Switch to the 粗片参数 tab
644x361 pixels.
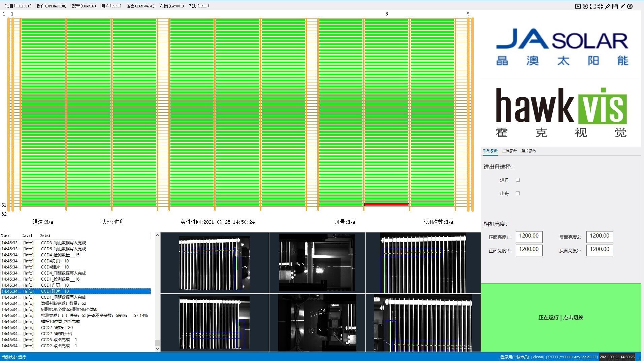coord(529,151)
